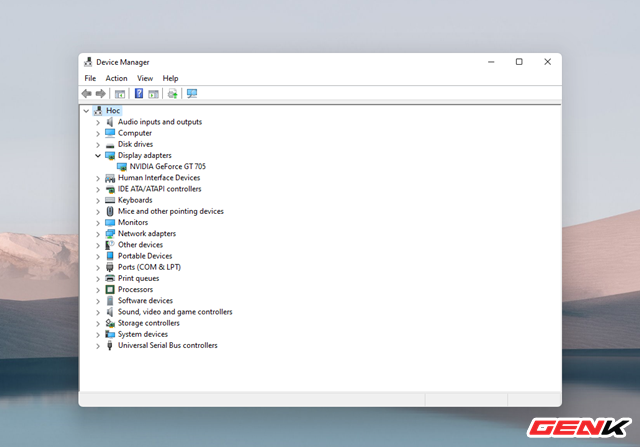Select the Hoc computer name

pos(113,111)
